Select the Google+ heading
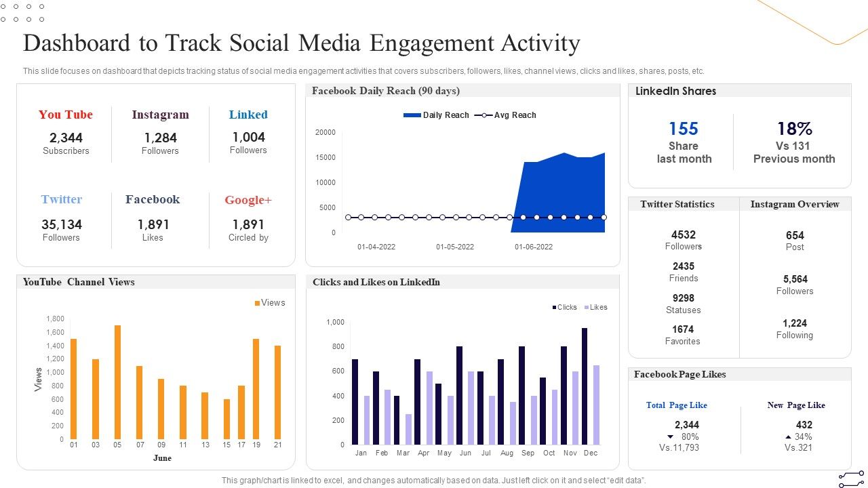 (x=248, y=200)
